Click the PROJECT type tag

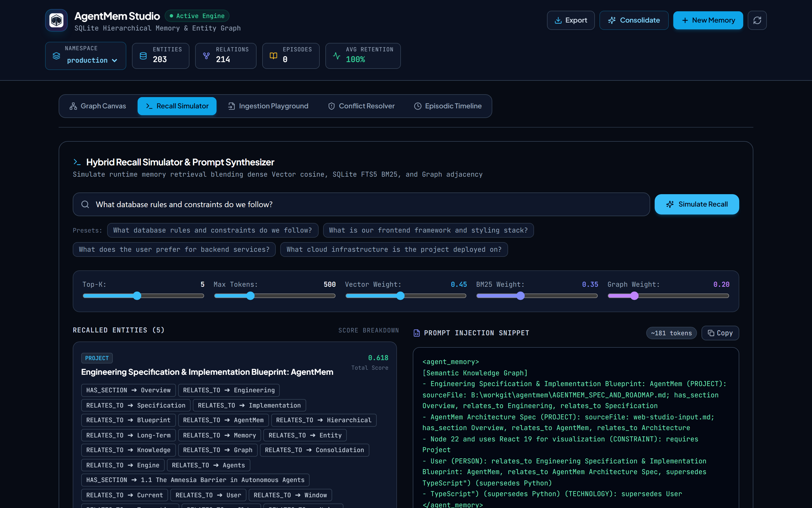[x=97, y=358]
